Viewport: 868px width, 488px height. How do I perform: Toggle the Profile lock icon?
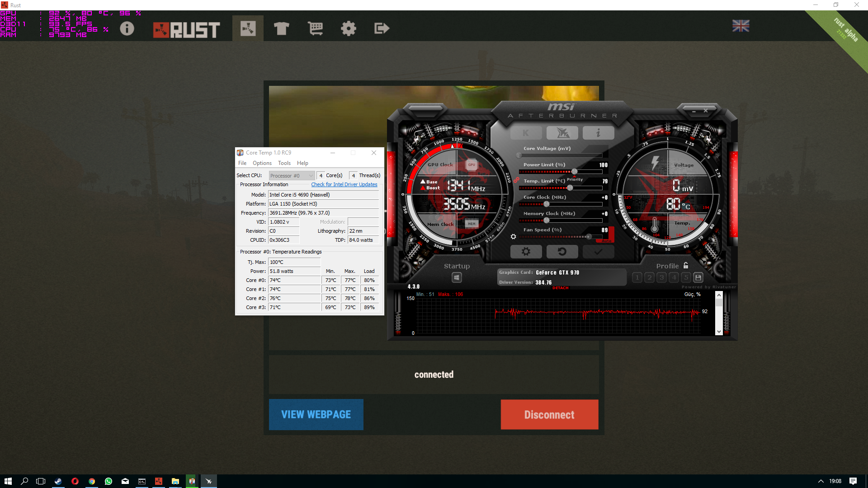pos(686,265)
